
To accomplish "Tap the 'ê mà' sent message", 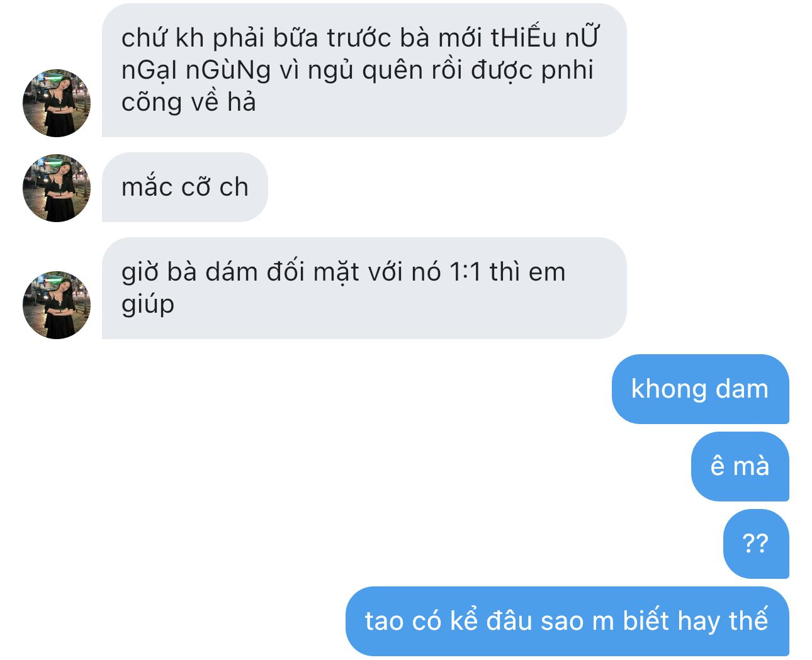I will pos(740,466).
